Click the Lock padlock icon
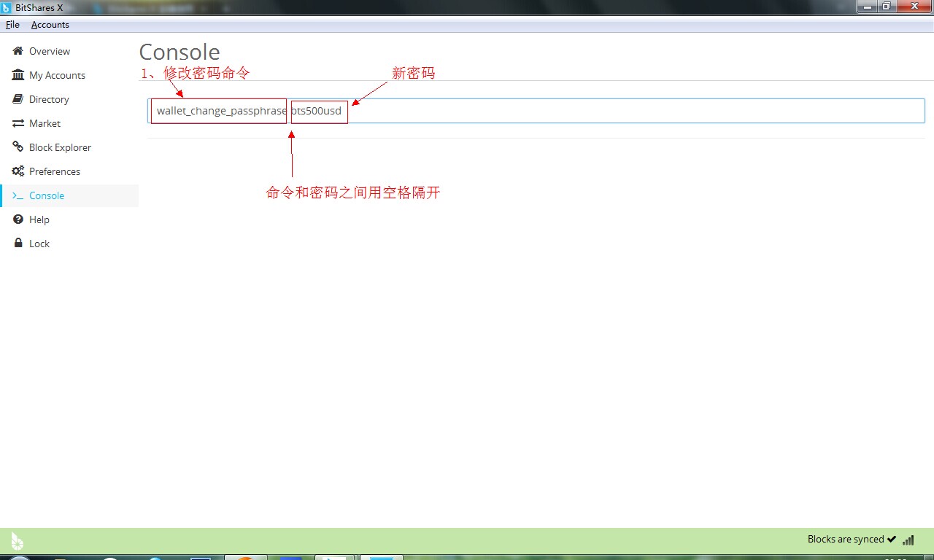This screenshot has height=560, width=934. 18,243
